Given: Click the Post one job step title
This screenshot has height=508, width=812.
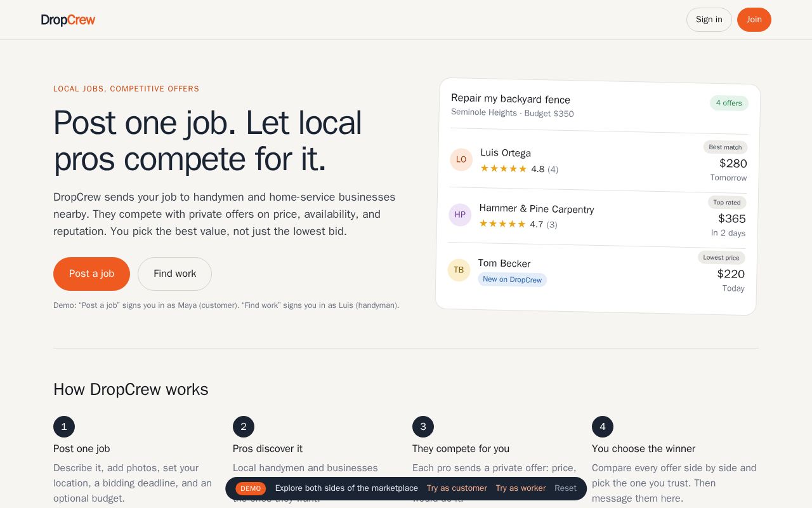Looking at the screenshot, I should click(82, 449).
